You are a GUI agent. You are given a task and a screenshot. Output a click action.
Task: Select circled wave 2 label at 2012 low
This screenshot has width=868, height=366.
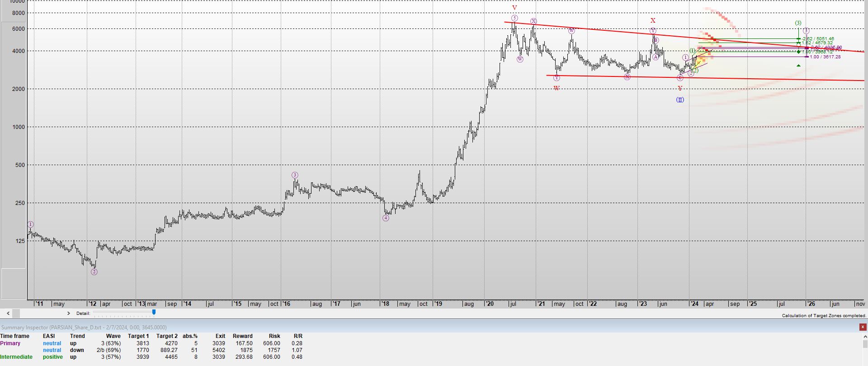94,272
